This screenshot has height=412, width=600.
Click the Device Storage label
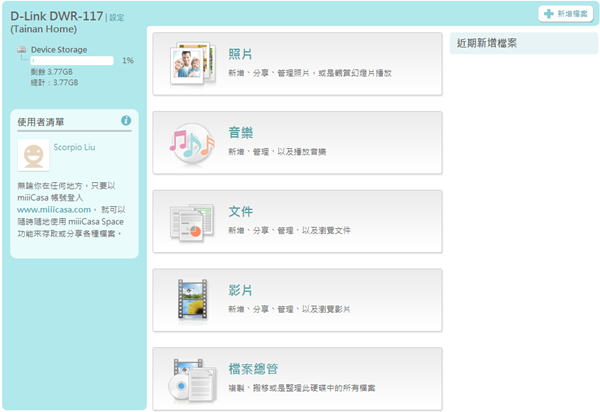59,50
